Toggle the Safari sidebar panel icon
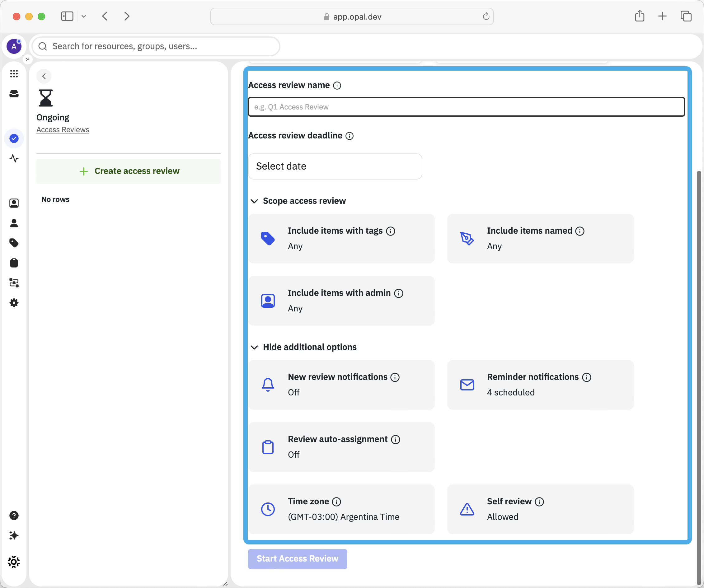704x588 pixels. click(67, 16)
